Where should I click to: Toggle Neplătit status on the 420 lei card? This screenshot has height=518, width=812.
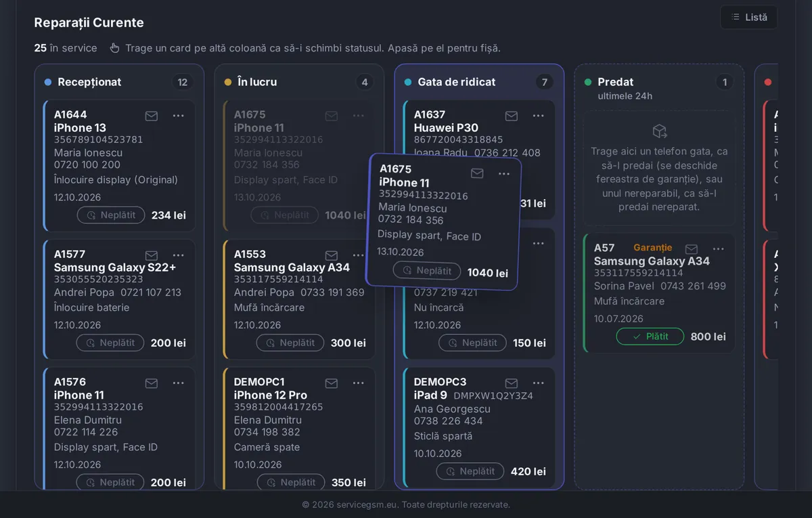click(x=470, y=471)
